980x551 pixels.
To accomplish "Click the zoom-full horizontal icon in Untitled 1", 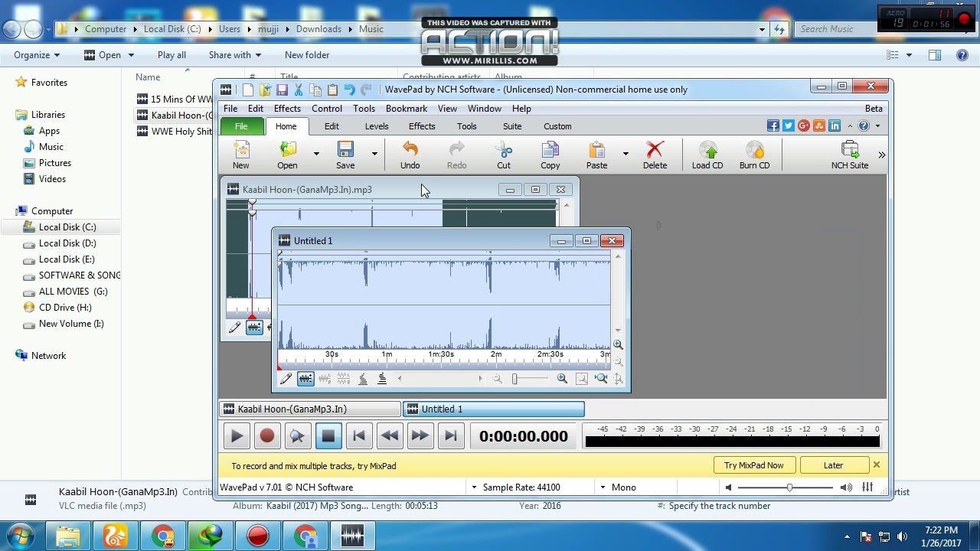I will (601, 379).
